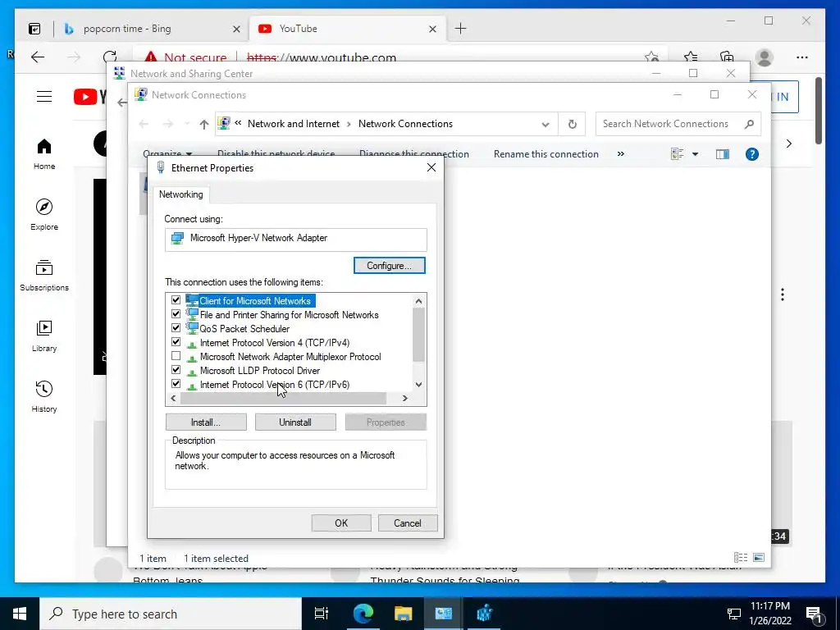Open YouTube Explore
This screenshot has height=630, width=840.
click(x=44, y=215)
